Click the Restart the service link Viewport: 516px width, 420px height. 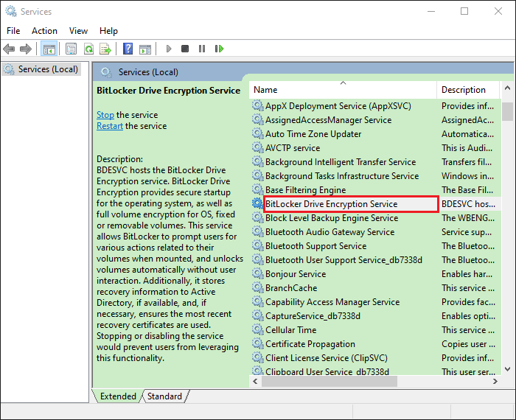click(110, 126)
